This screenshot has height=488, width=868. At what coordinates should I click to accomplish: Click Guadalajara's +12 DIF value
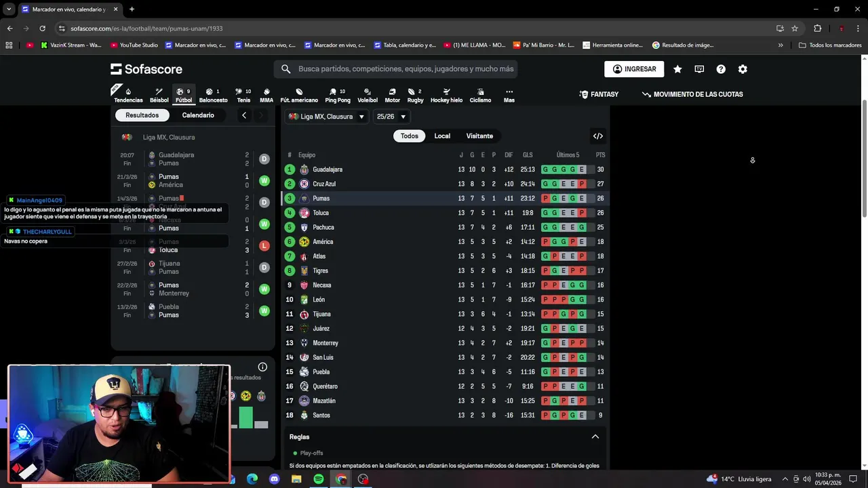[509, 169]
